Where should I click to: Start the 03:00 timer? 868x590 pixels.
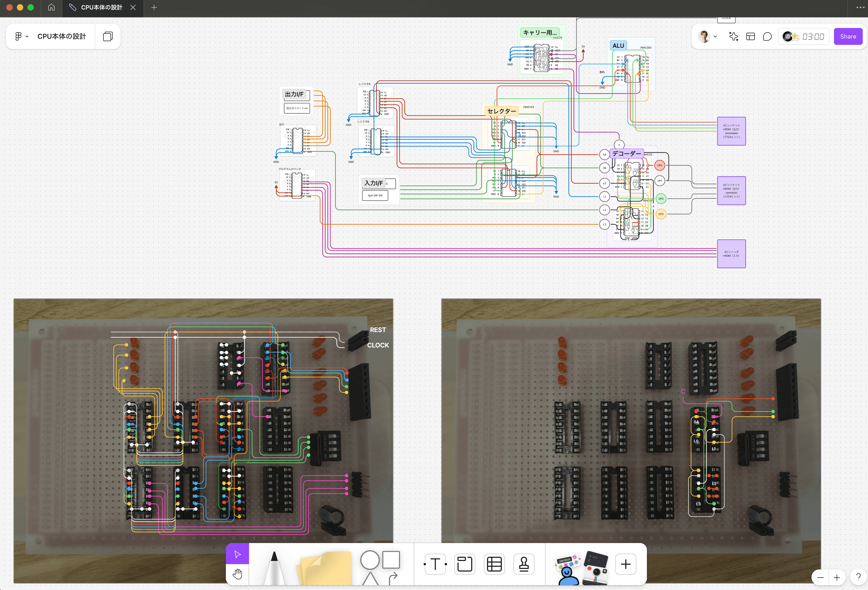pos(813,36)
